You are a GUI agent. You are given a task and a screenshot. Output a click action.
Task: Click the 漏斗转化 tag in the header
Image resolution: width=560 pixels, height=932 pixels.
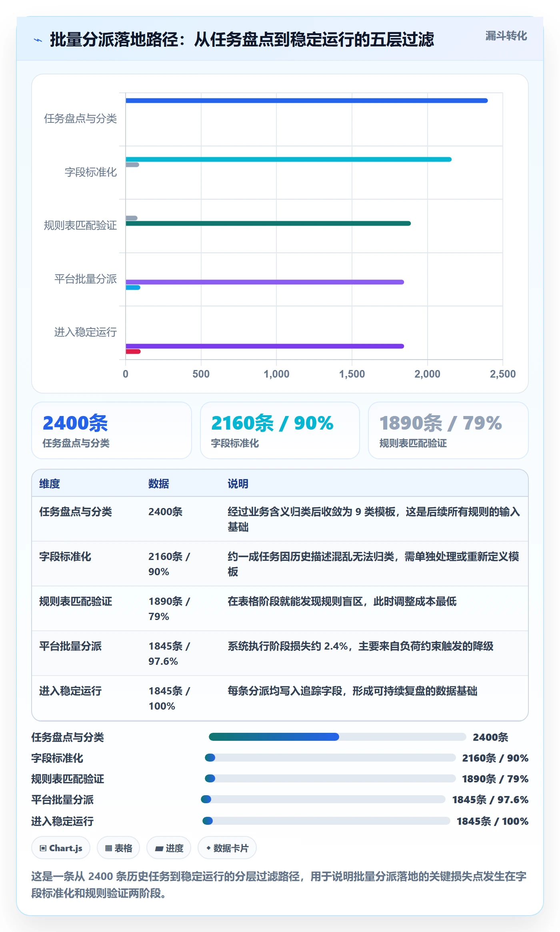506,36
